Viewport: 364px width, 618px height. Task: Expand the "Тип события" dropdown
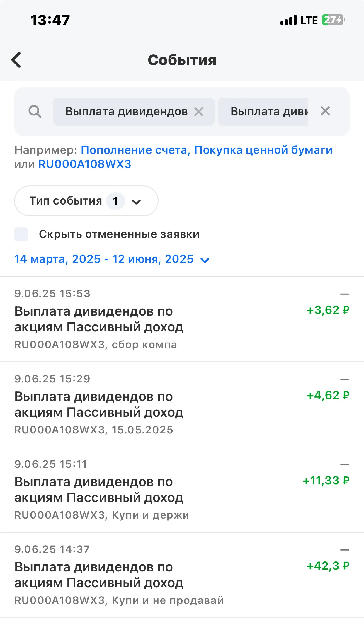click(86, 201)
